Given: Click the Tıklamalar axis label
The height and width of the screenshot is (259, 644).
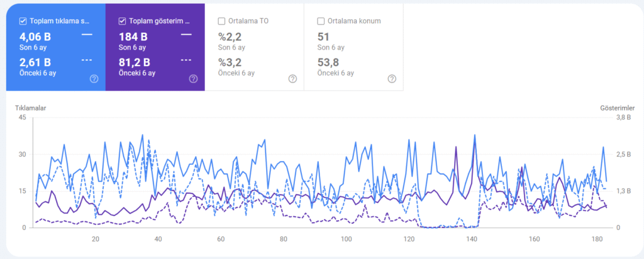Looking at the screenshot, I should (x=31, y=107).
